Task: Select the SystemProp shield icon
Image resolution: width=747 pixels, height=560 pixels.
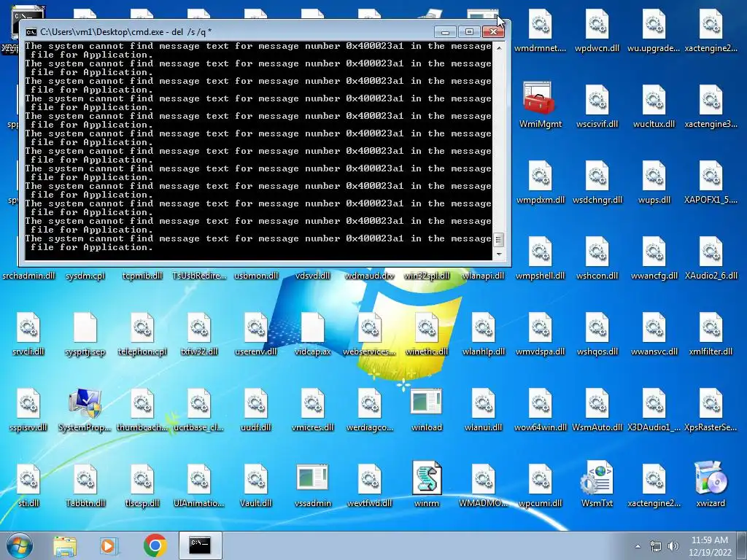Action: click(x=85, y=404)
